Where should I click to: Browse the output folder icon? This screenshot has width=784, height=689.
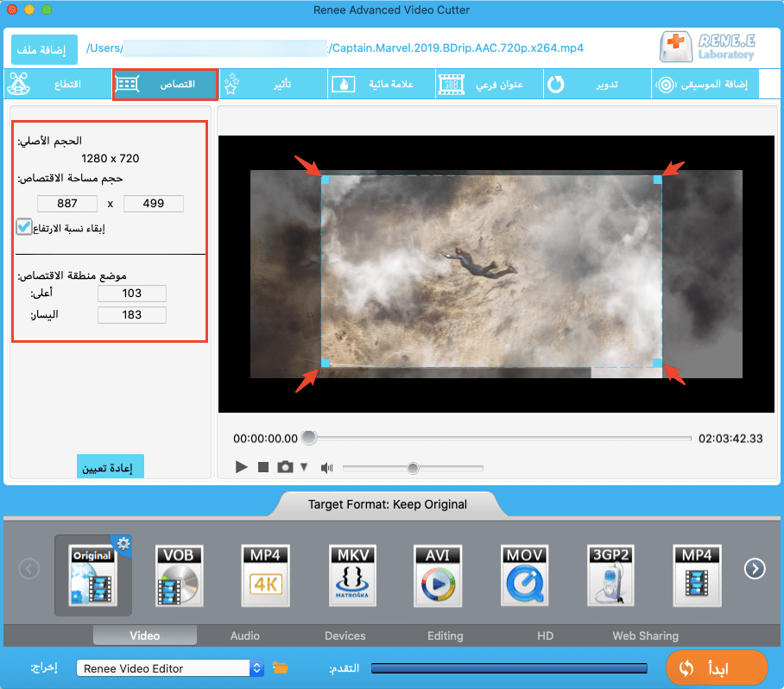click(x=280, y=667)
